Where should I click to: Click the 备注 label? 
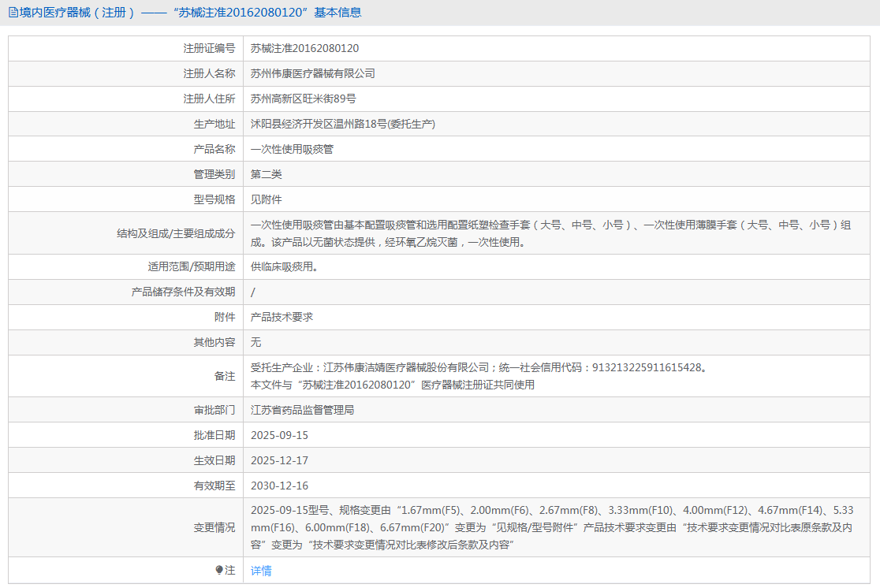(225, 376)
